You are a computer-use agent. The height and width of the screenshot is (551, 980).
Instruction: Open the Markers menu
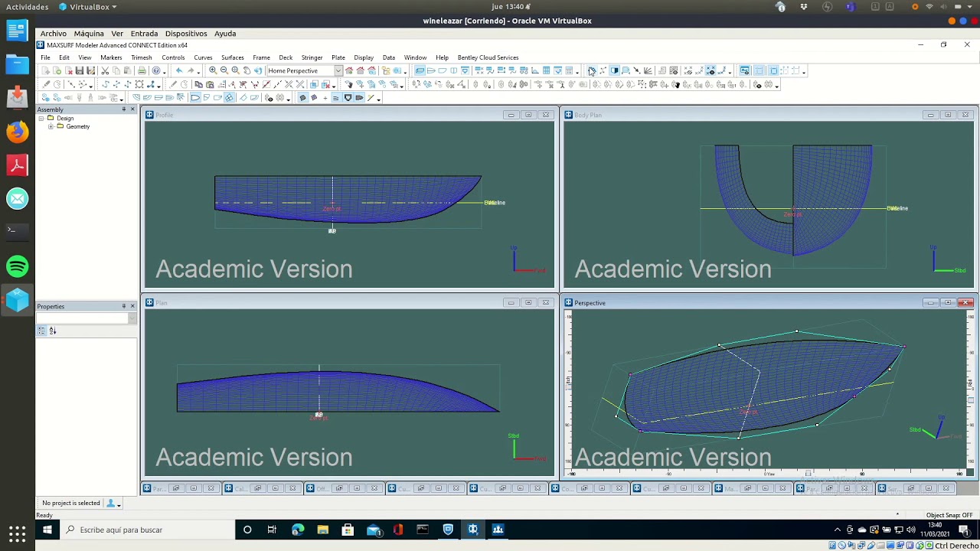coord(111,57)
